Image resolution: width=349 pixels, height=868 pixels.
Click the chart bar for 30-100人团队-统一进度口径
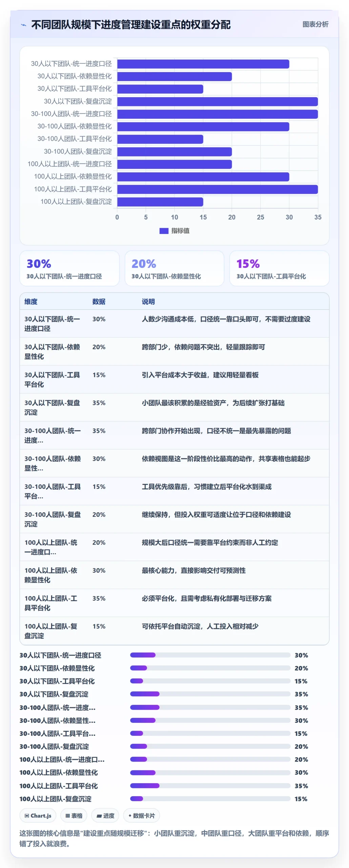tap(218, 114)
